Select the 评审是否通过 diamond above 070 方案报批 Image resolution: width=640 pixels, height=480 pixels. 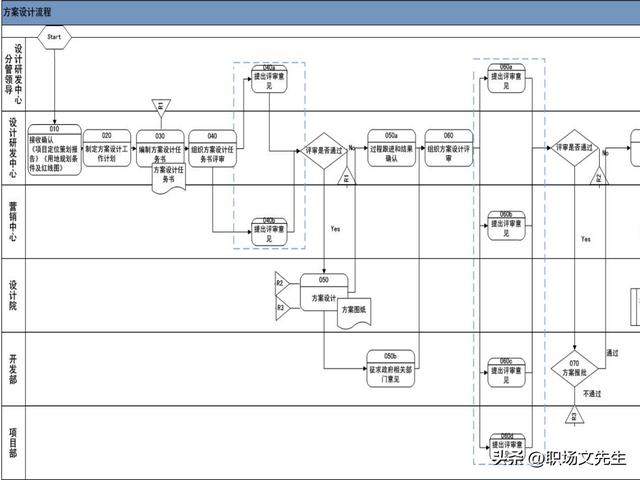tap(574, 148)
